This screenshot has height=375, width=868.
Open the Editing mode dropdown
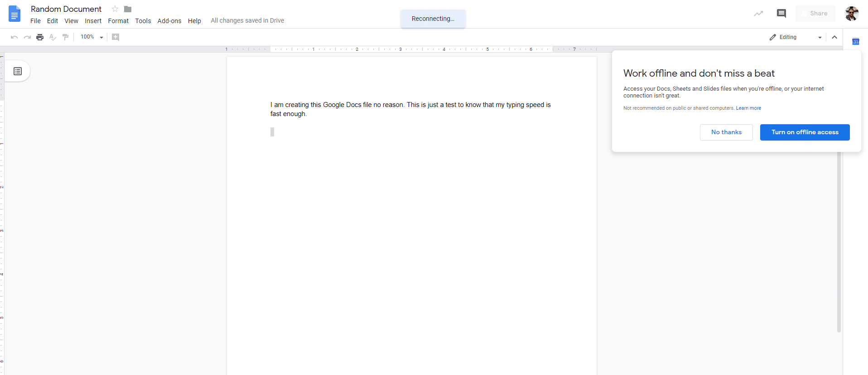796,37
